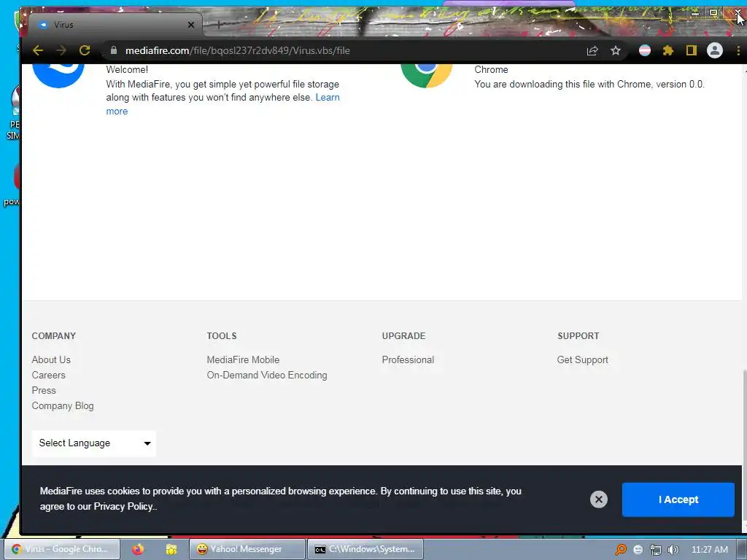Open the file explorer taskbar icon
The image size is (747, 560).
pyautogui.click(x=171, y=550)
